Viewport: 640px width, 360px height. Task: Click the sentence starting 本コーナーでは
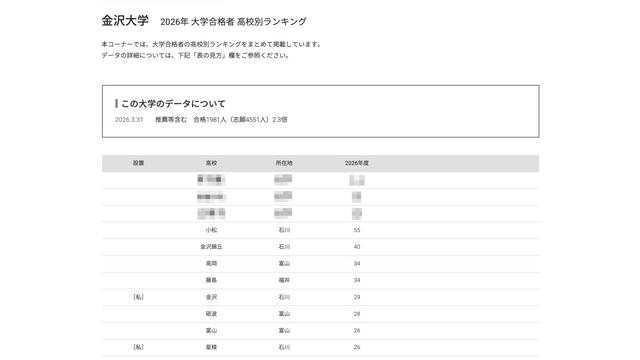(211, 44)
